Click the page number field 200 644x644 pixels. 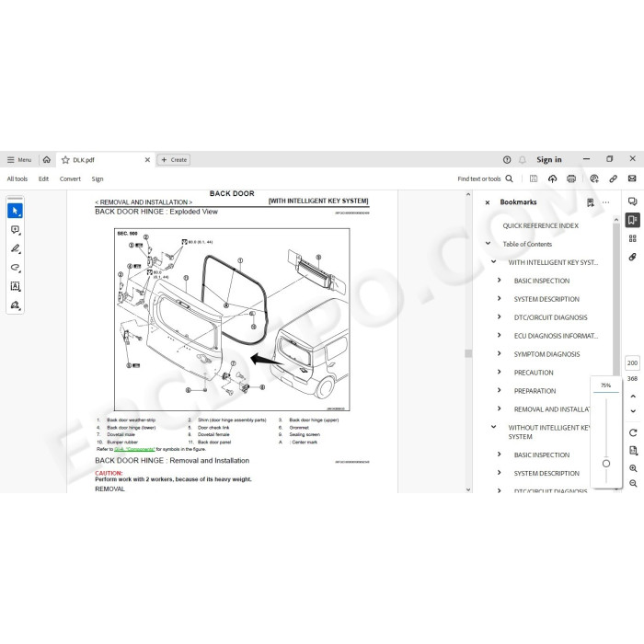click(633, 363)
